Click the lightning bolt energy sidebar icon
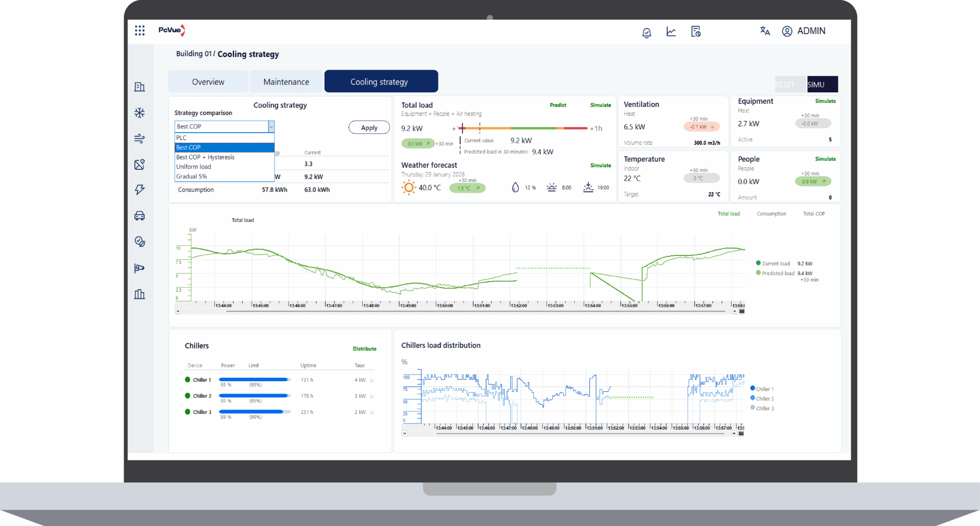980x526 pixels. (x=139, y=190)
